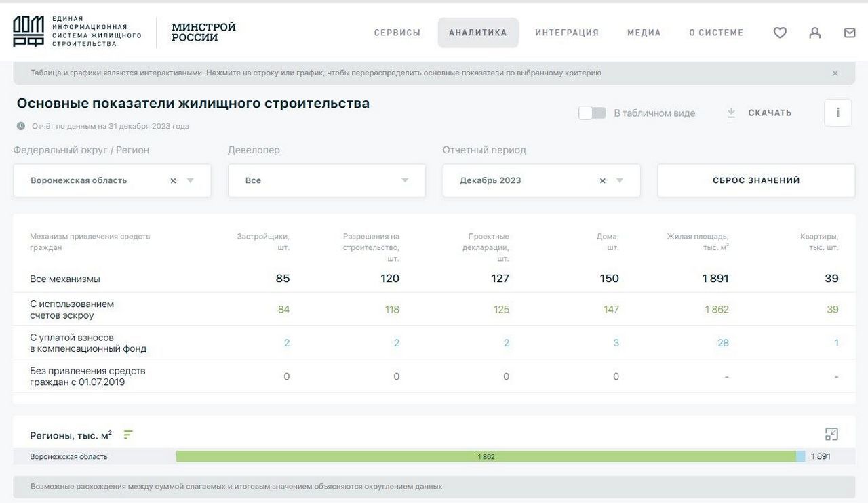This screenshot has height=503, width=868.
Task: Expand the Отчетный период dropdown arrow
Action: coord(620,181)
